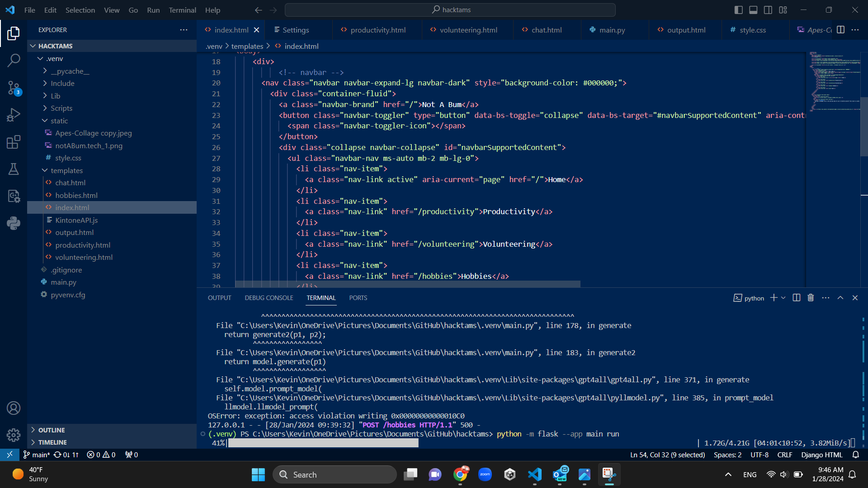Image resolution: width=868 pixels, height=488 pixels.
Task: Click Django HTML language mode
Action: tap(821, 455)
